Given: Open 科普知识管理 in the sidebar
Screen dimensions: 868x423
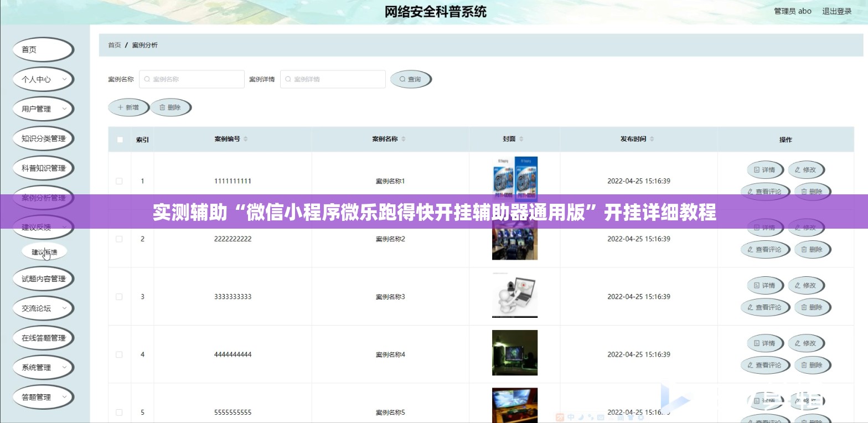Looking at the screenshot, I should coord(43,168).
